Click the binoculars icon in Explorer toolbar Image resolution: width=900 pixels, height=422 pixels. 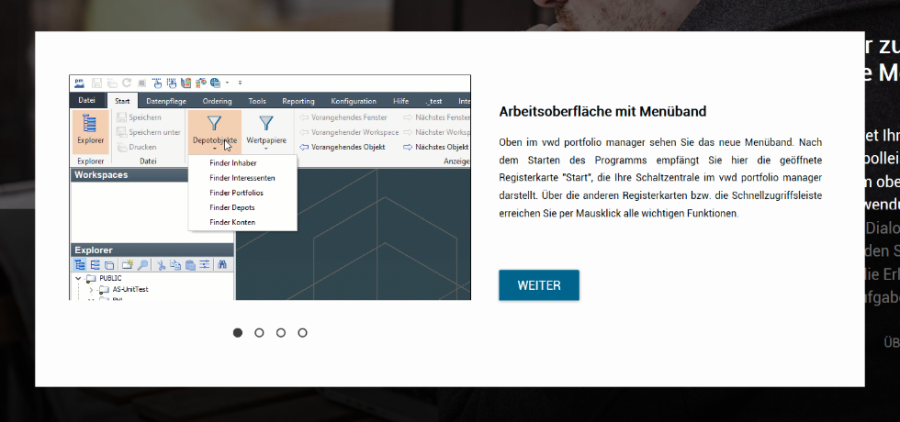click(x=223, y=264)
